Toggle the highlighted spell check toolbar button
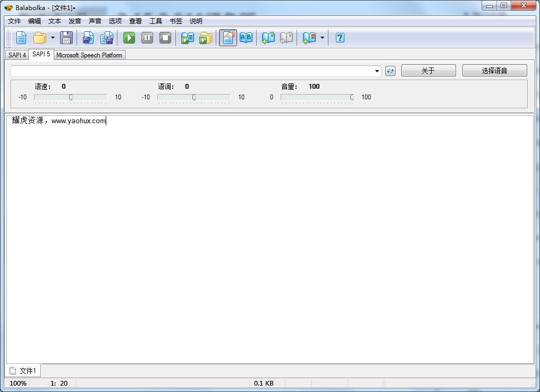 [x=228, y=38]
